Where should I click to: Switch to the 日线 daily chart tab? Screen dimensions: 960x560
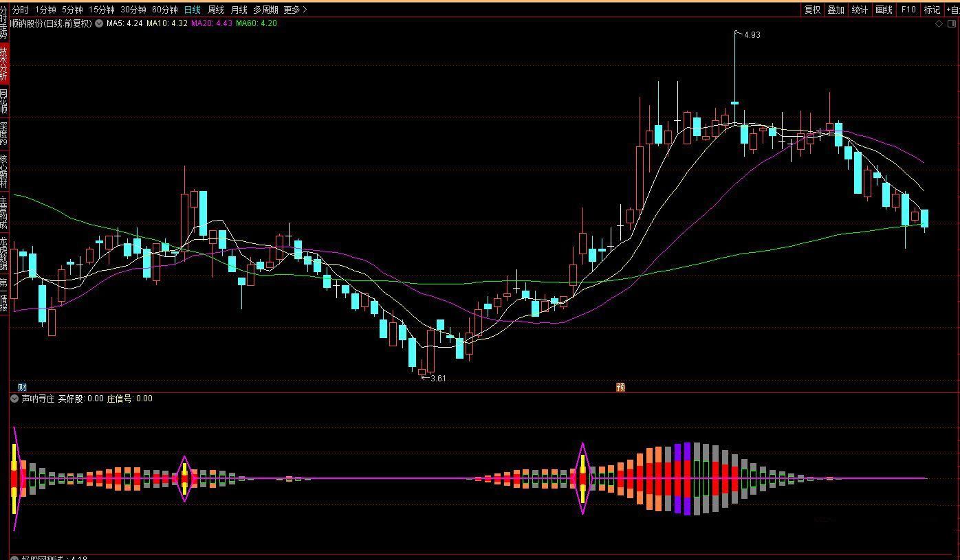[193, 10]
